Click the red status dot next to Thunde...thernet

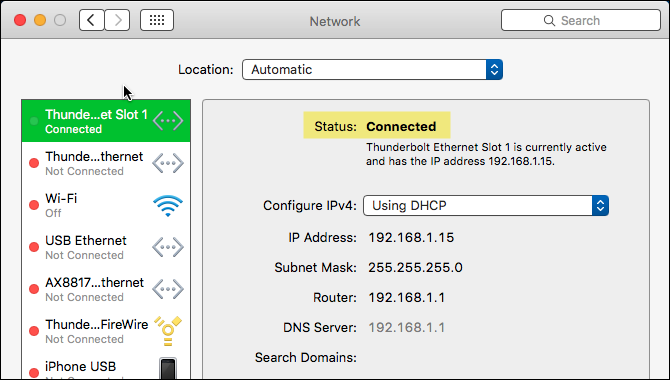click(x=34, y=163)
